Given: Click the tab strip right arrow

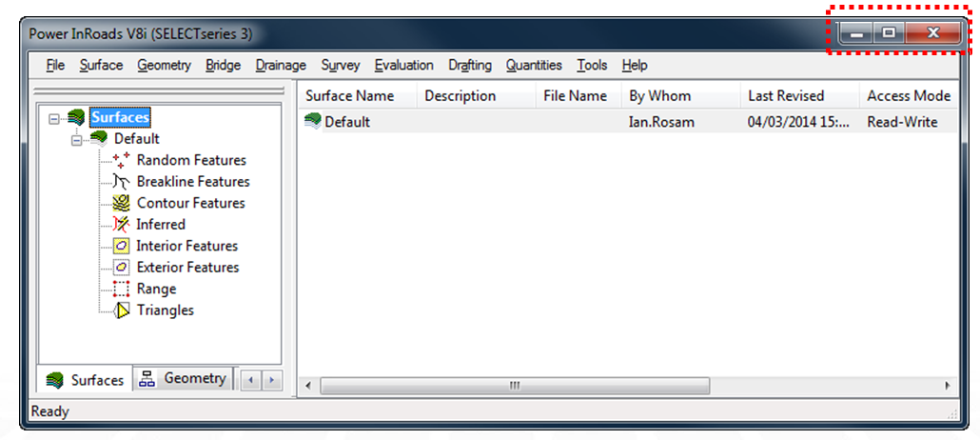Looking at the screenshot, I should point(270,379).
